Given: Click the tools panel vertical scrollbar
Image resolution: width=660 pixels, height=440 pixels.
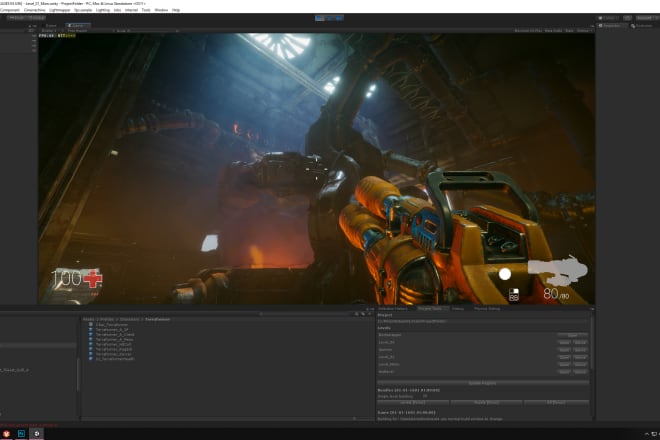Looking at the screenshot, I should 592,341.
